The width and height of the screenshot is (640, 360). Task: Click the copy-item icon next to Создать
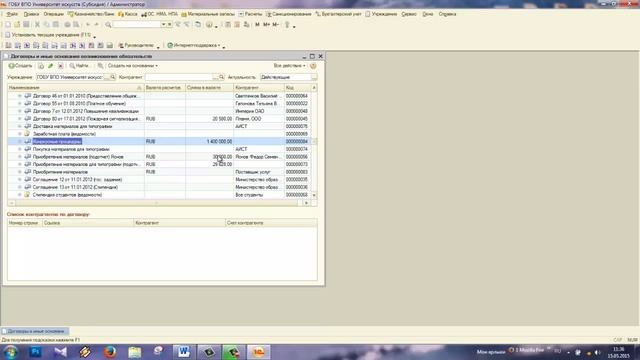(41, 66)
